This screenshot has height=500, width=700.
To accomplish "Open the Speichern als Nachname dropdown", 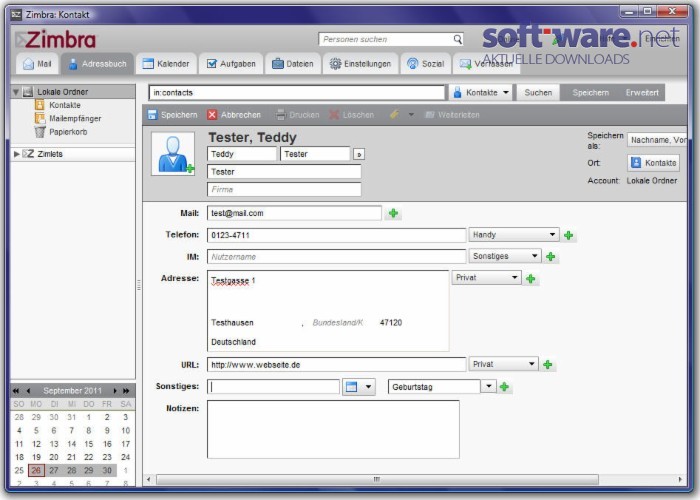I will click(657, 140).
